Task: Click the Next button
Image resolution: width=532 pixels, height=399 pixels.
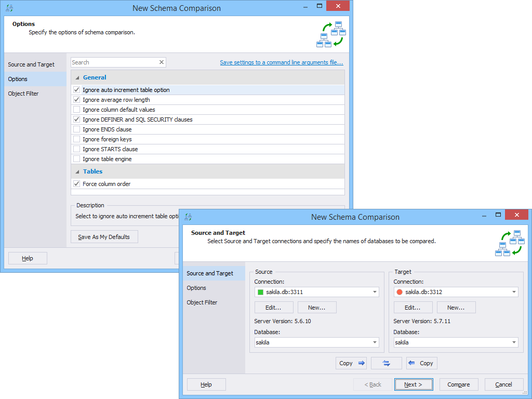Action: (x=414, y=384)
